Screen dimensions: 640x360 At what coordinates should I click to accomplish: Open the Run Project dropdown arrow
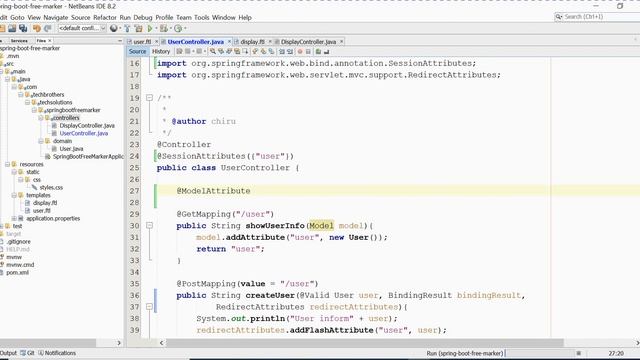tap(156, 28)
